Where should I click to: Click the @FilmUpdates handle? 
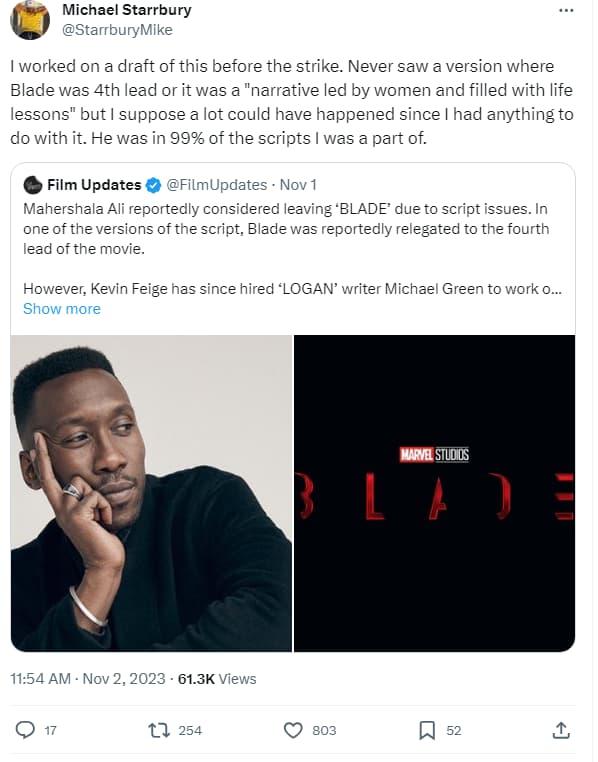(217, 185)
